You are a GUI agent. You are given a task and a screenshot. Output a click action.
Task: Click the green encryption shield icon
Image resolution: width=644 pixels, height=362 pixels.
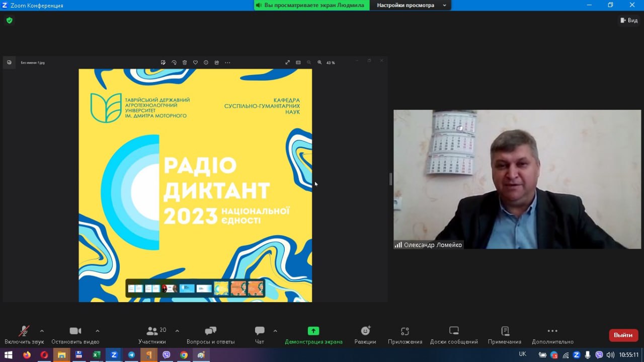(9, 21)
